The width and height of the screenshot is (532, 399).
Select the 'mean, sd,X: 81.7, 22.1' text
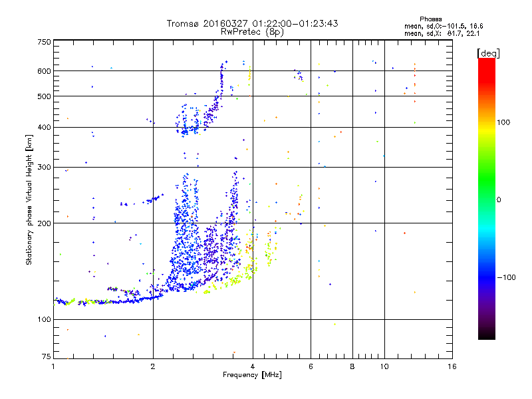pyautogui.click(x=442, y=34)
